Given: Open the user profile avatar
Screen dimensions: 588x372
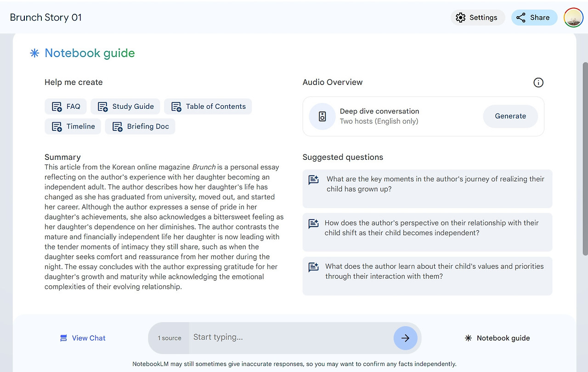Looking at the screenshot, I should 573,17.
